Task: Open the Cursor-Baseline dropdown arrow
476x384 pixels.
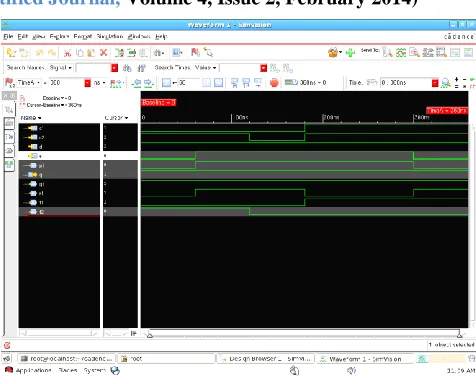Action: click(x=62, y=105)
